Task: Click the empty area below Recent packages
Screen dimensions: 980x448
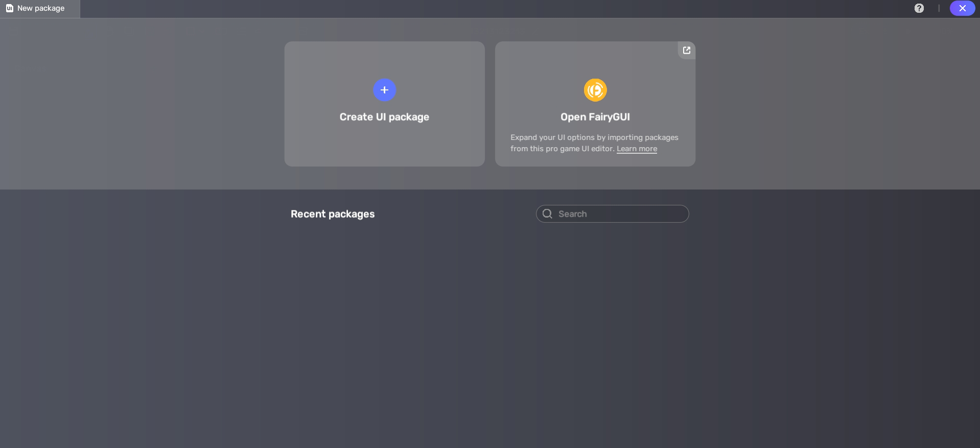Action: pyautogui.click(x=489, y=332)
